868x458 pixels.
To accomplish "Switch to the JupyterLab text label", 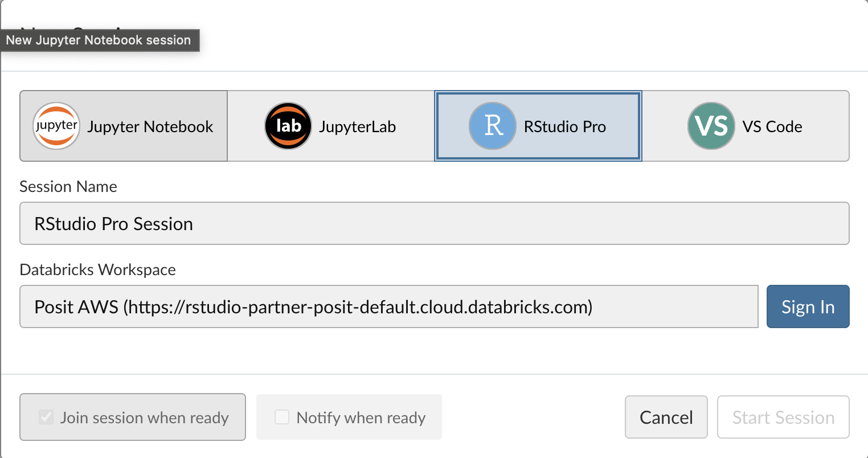I will tap(357, 126).
